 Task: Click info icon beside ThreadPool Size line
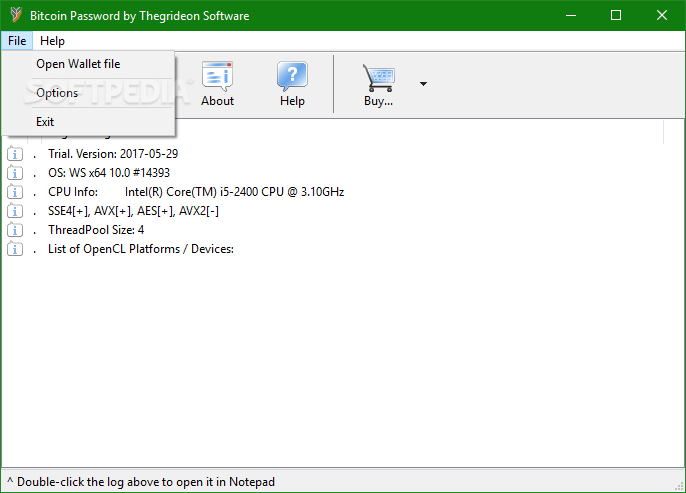(x=15, y=230)
